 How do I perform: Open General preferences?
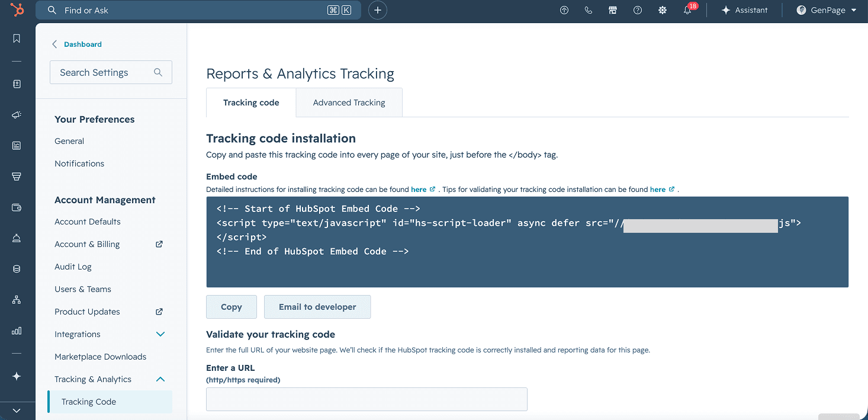tap(69, 141)
